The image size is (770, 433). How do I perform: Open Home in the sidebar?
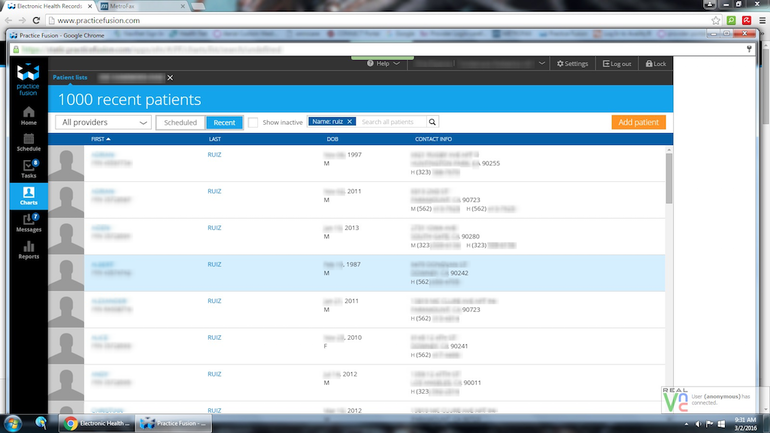[x=28, y=116]
